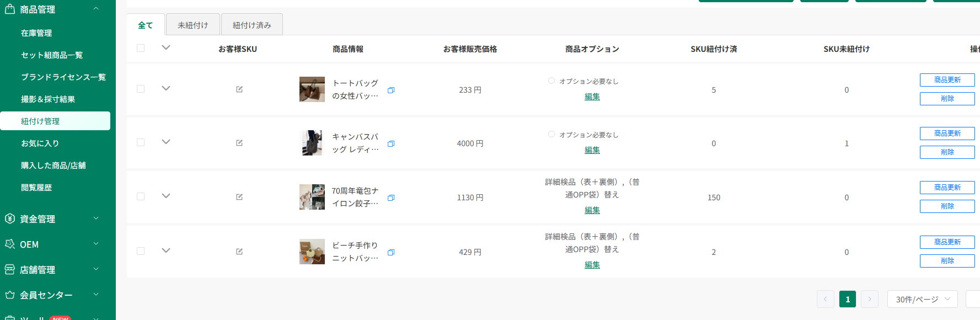Viewport: 980px width, 320px height.
Task: Select オプション必要なし radio for キャンバスバッグ
Action: [x=551, y=134]
